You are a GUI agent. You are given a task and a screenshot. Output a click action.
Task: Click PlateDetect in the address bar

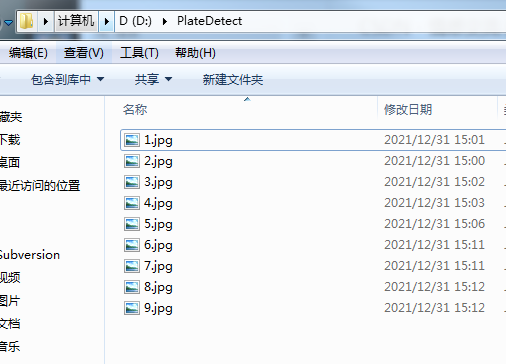209,21
